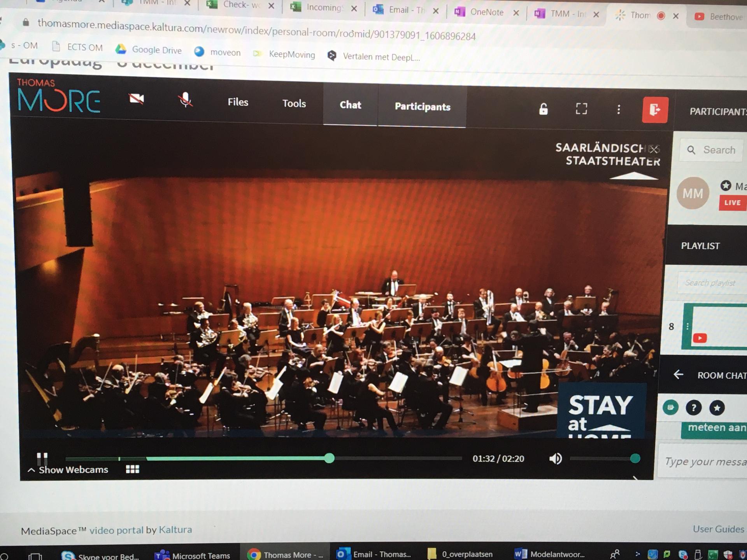Click the User Guides link

(x=718, y=529)
